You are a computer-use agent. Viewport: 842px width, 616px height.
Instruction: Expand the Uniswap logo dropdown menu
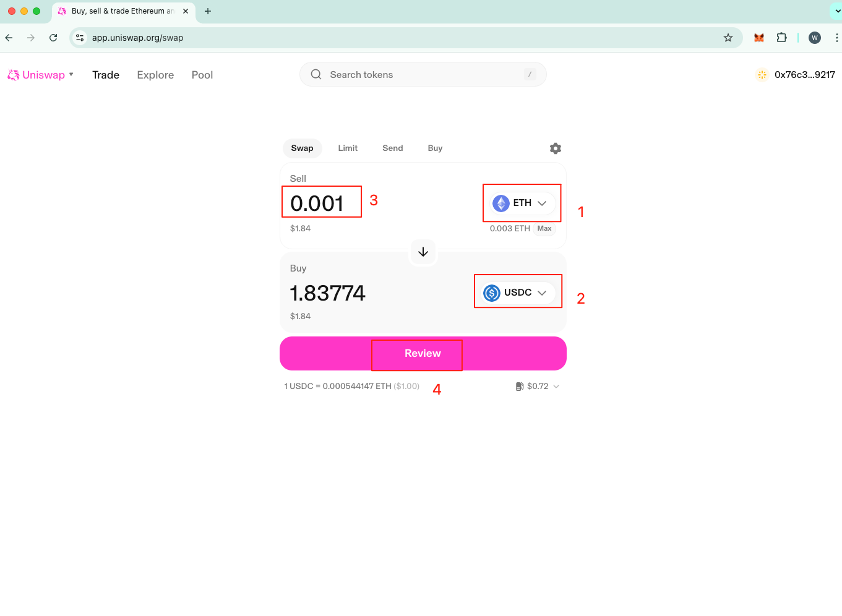[x=71, y=74]
